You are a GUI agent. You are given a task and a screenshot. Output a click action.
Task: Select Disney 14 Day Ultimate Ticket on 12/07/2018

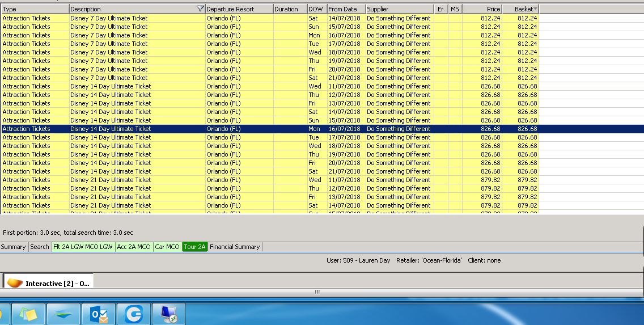click(x=270, y=95)
